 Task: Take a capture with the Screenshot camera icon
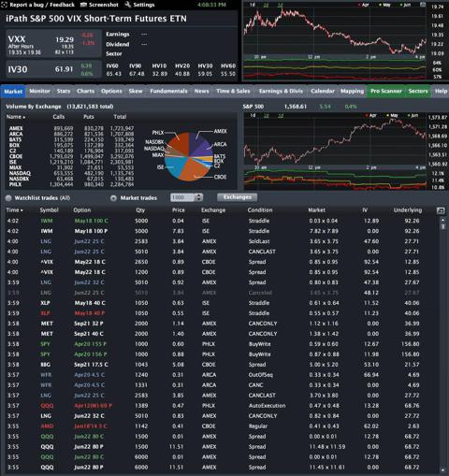pyautogui.click(x=83, y=5)
